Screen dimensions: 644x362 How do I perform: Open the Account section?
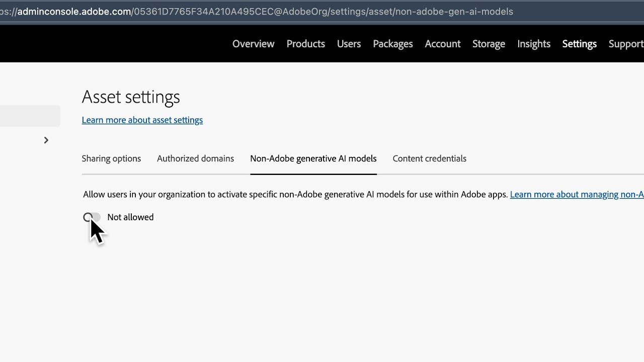click(x=443, y=44)
